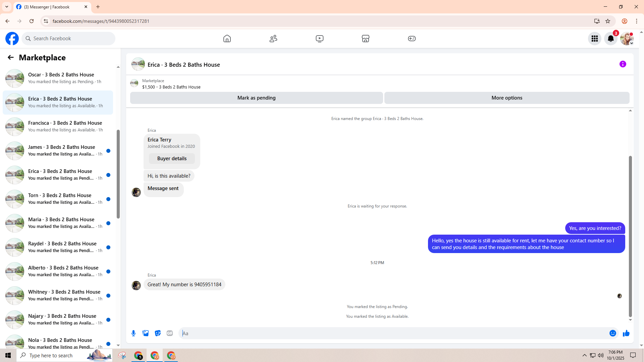Click the address bar URL
The image size is (644, 362).
[x=101, y=21]
